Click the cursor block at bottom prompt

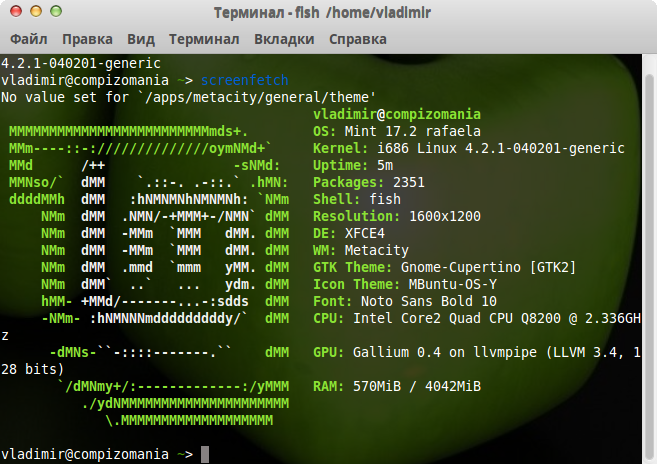click(205, 454)
